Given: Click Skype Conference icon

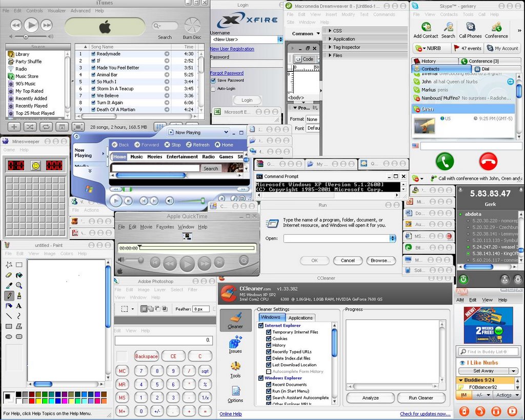Looking at the screenshot, I should [496, 27].
